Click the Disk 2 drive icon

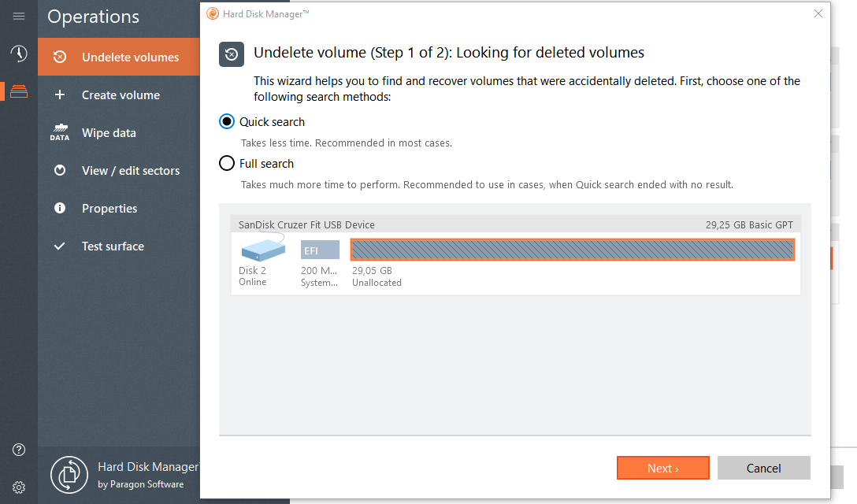[x=263, y=247]
